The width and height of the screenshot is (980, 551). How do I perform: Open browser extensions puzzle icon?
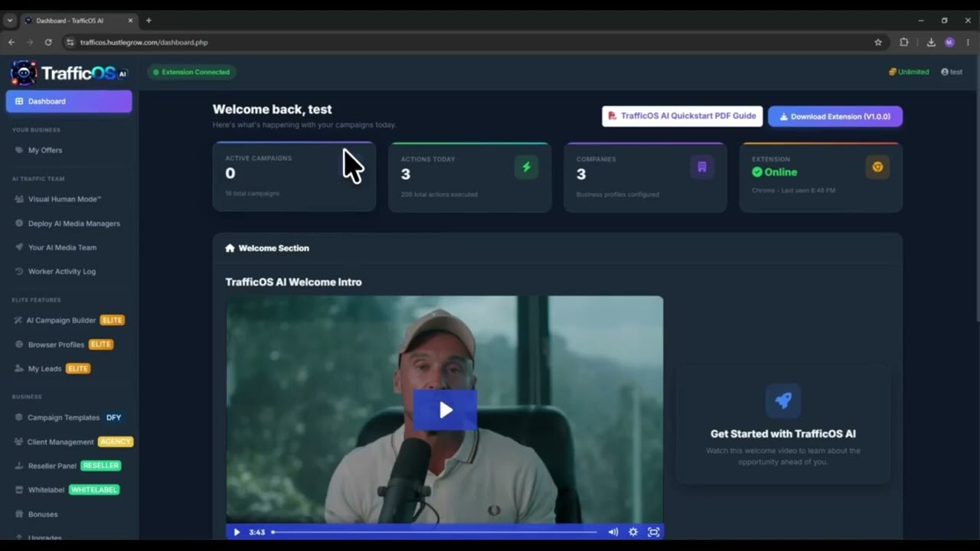[x=904, y=42]
